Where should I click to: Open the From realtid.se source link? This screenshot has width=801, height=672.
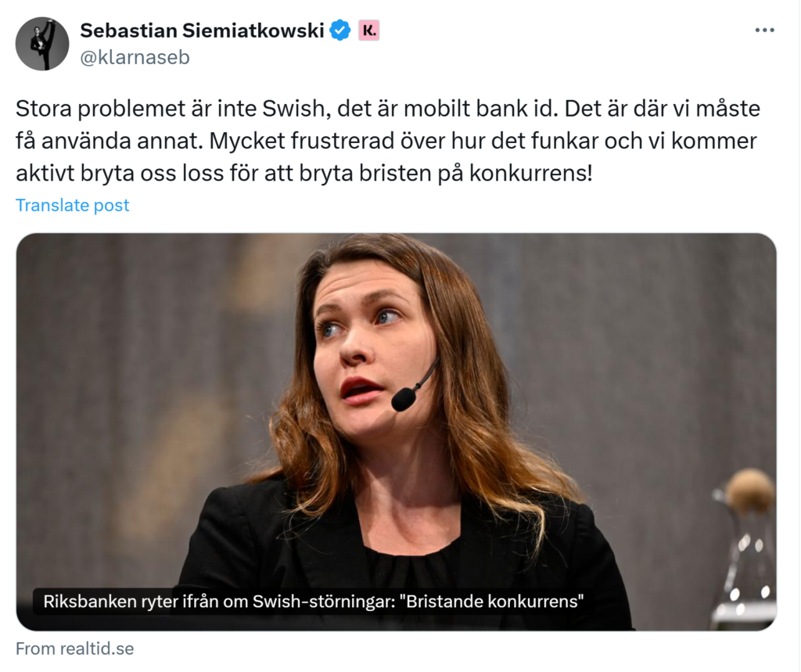(75, 649)
